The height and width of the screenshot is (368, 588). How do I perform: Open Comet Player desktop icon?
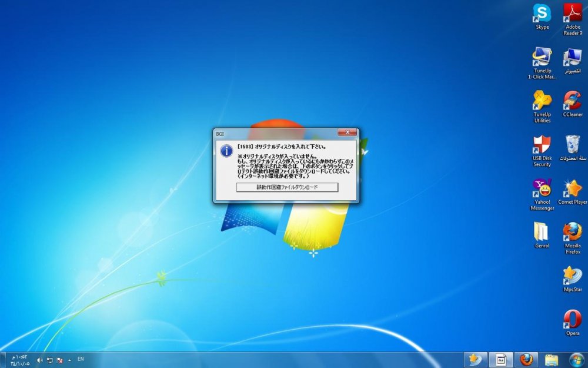pos(572,189)
